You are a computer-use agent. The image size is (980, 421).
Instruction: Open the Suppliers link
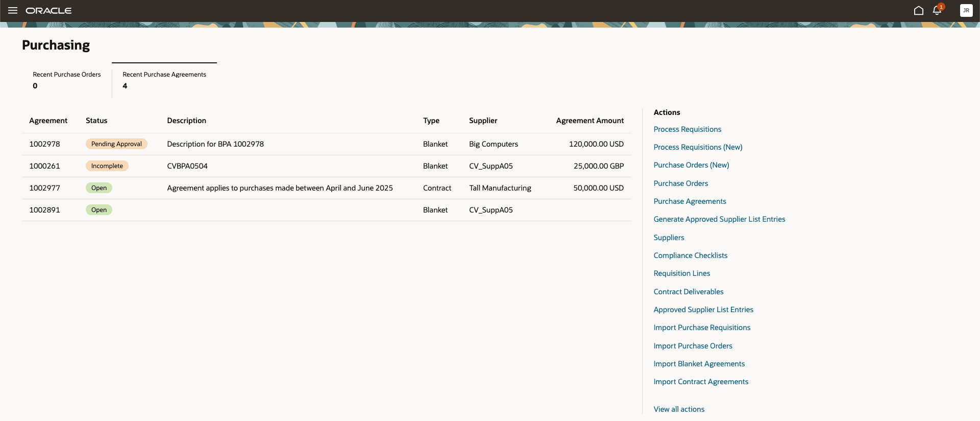tap(669, 238)
